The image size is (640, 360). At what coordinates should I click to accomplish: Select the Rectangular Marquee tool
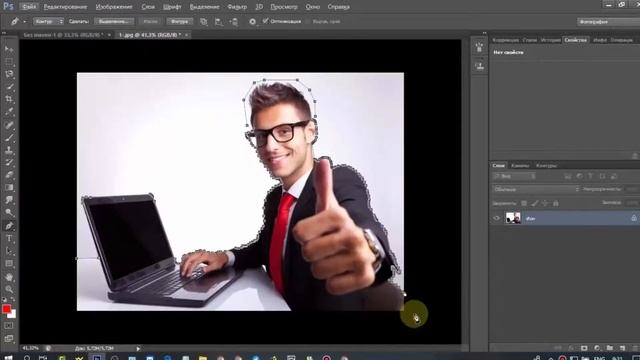pyautogui.click(x=9, y=62)
